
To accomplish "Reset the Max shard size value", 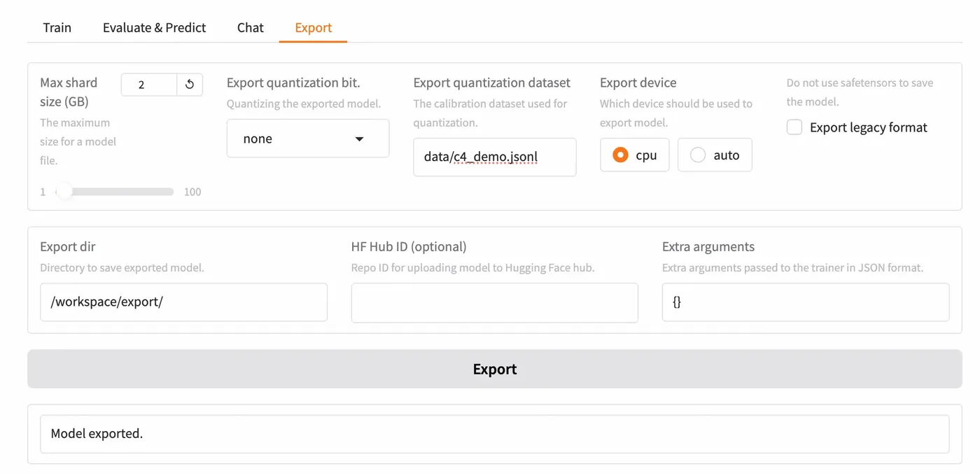I will pos(190,85).
